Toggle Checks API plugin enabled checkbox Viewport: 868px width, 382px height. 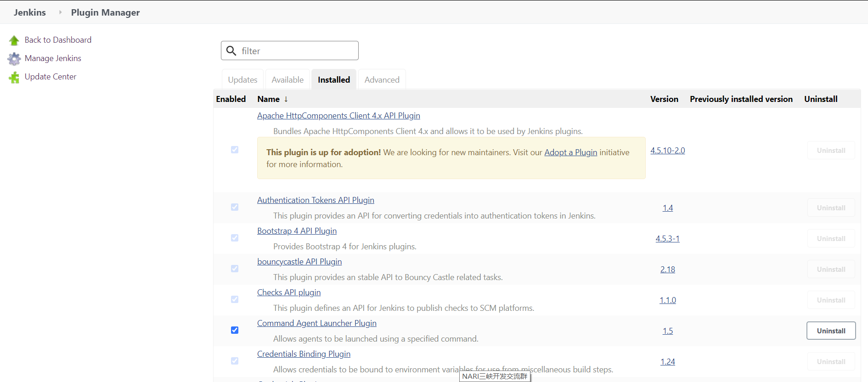pos(235,299)
